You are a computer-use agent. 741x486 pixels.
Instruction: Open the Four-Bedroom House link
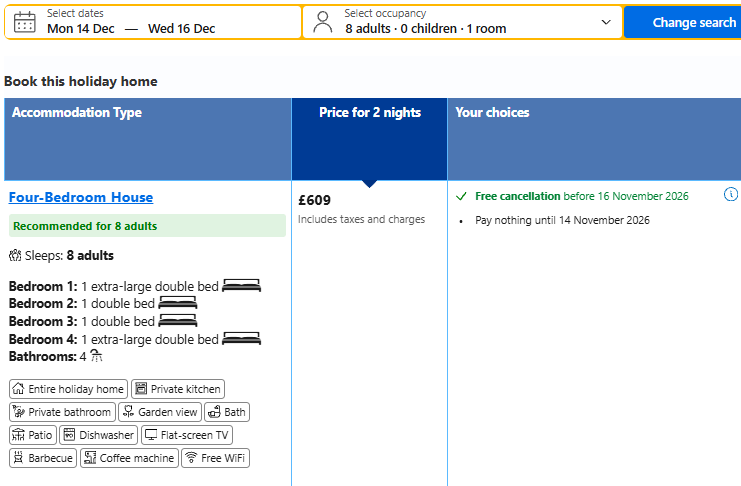click(81, 197)
